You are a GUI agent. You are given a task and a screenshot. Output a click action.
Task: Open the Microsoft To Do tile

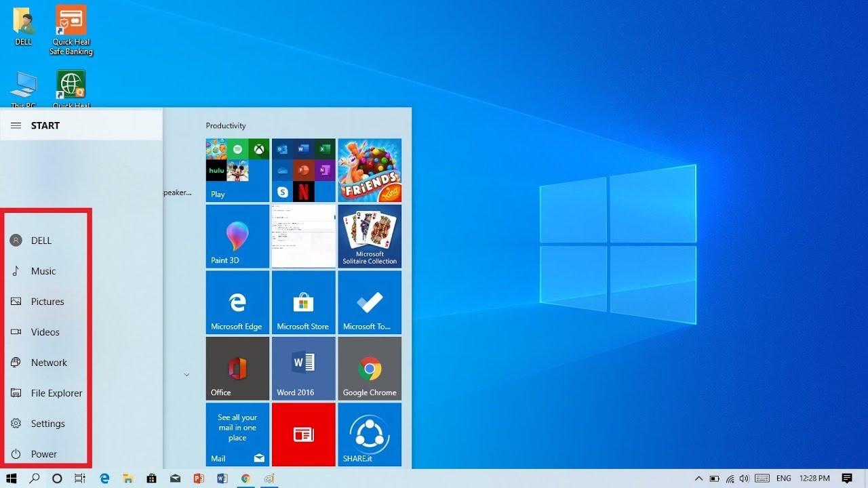pyautogui.click(x=370, y=302)
